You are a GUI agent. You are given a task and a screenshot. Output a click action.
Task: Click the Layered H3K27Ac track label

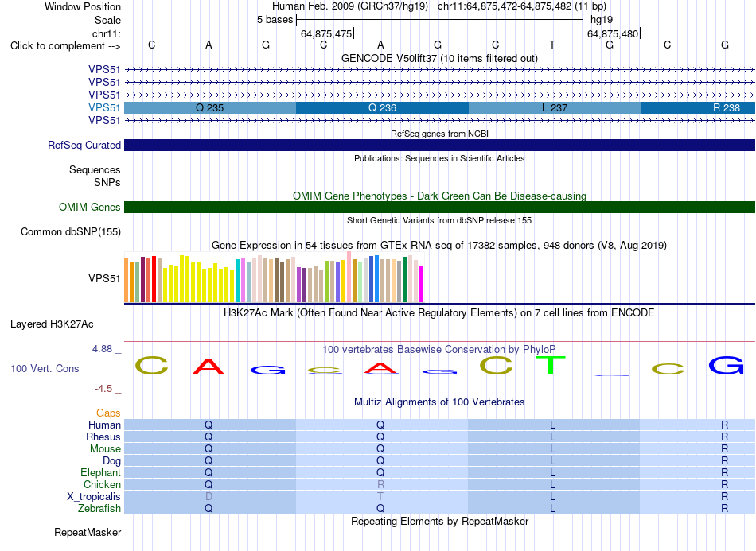[52, 324]
